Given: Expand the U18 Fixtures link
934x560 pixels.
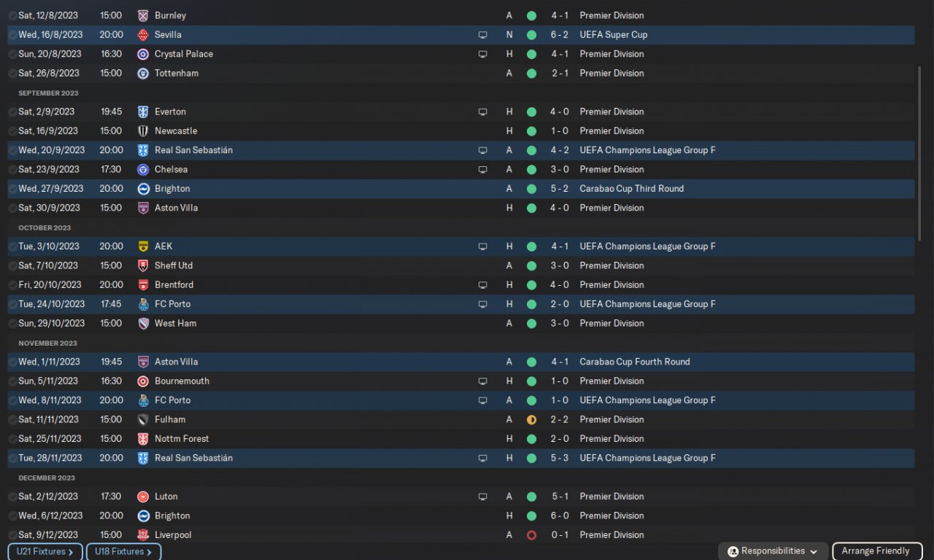Looking at the screenshot, I should point(123,552).
